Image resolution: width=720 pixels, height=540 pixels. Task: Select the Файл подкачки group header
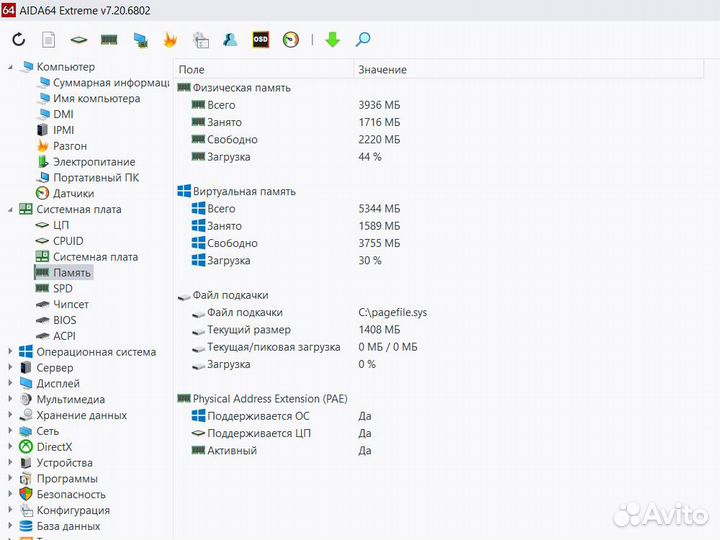pos(223,295)
